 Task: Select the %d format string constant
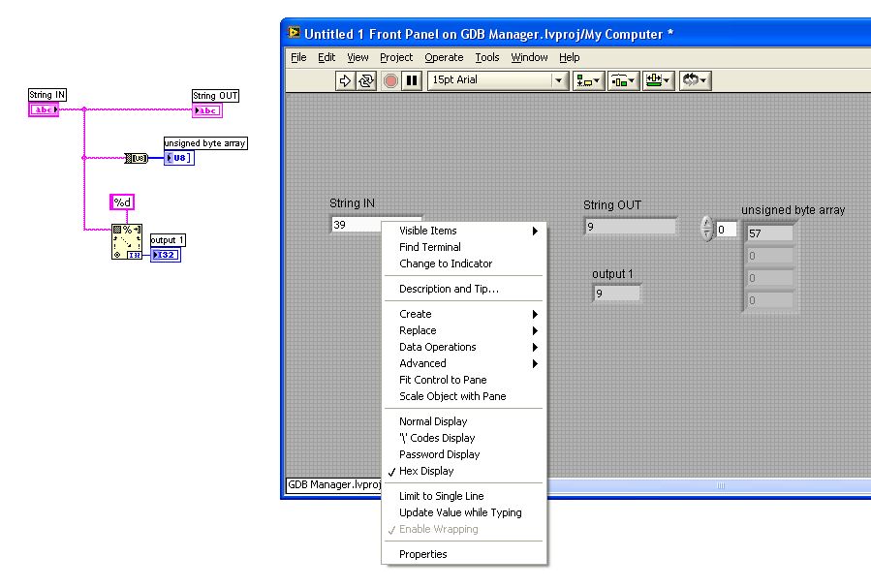pyautogui.click(x=122, y=202)
